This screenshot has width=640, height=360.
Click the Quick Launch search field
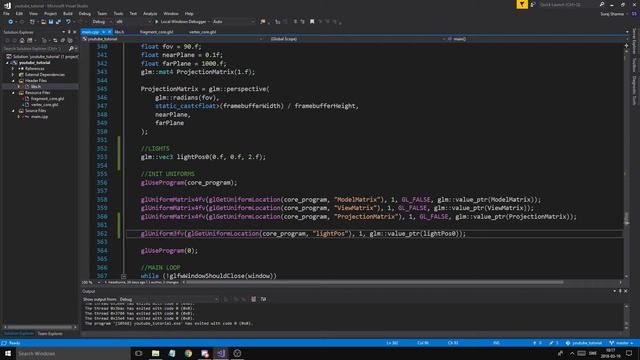tap(567, 4)
